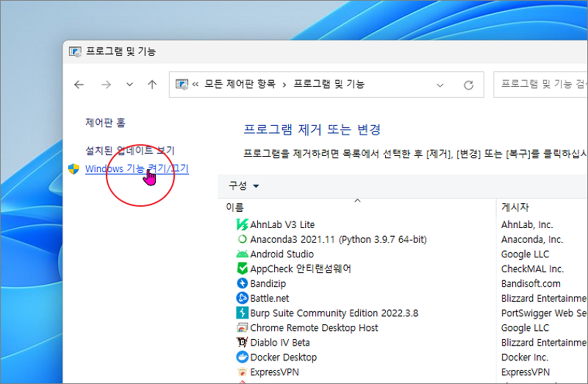Open '제어판 홈' link
Image resolution: width=588 pixels, height=384 pixels.
coord(105,123)
